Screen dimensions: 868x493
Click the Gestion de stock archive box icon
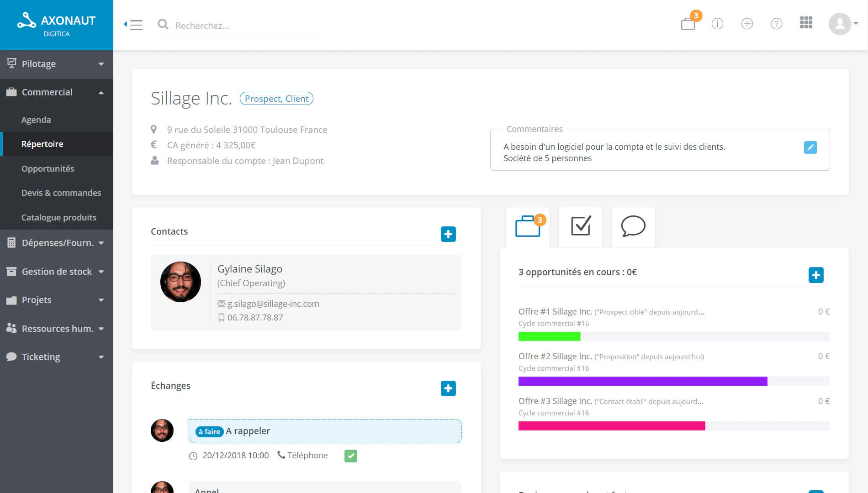pyautogui.click(x=11, y=272)
